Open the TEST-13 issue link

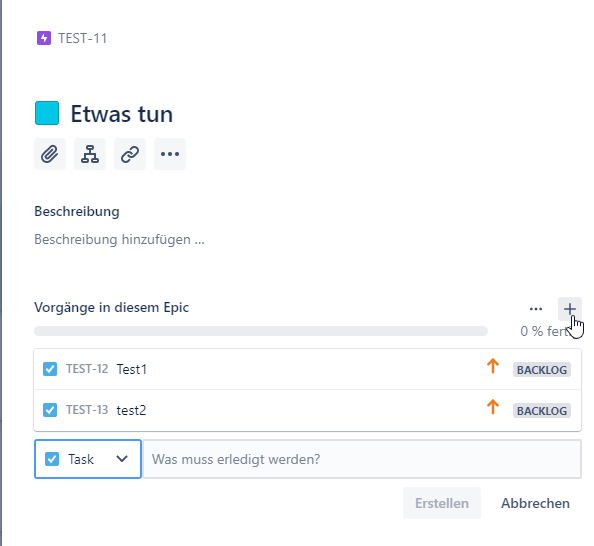[x=87, y=410]
